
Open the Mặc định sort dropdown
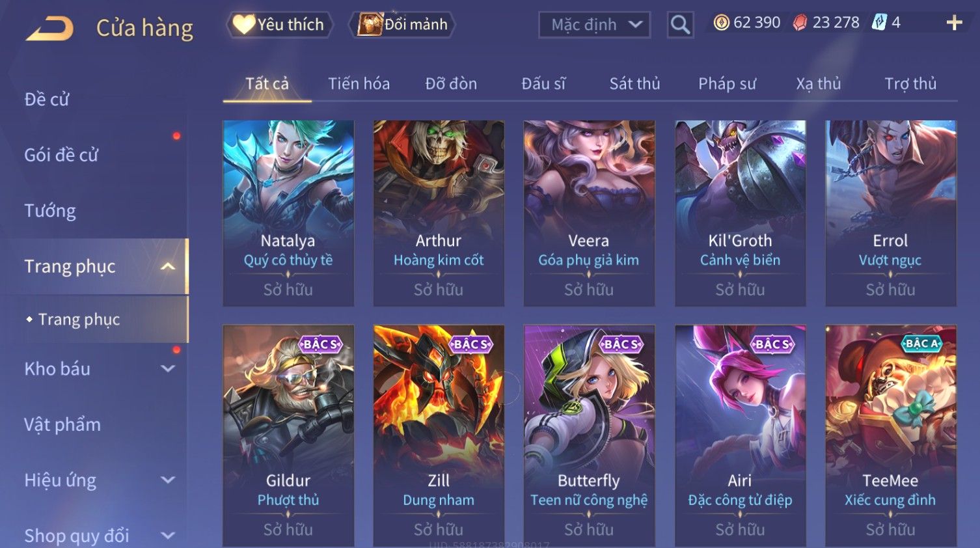coord(594,25)
